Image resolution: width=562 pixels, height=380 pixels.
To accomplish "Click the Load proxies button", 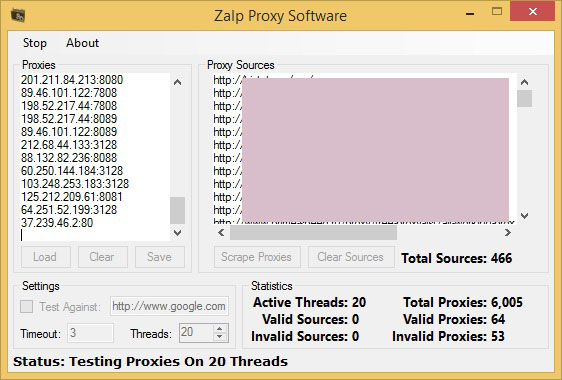I will (x=46, y=257).
